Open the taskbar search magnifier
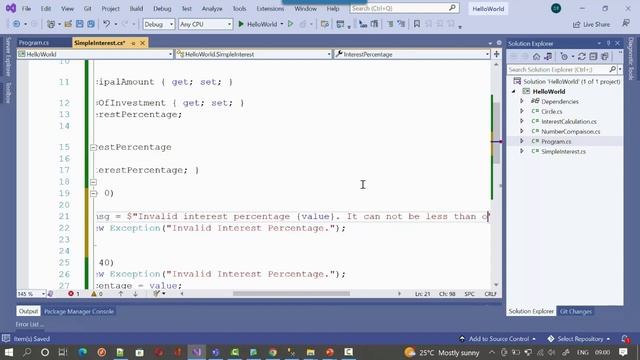 27,352
